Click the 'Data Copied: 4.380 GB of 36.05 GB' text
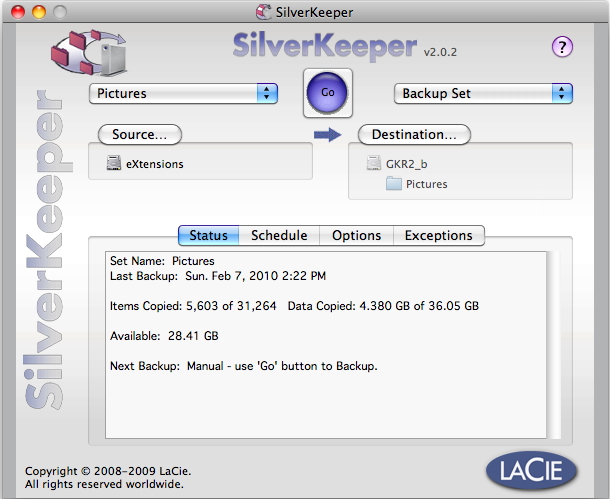610x499 pixels. [x=383, y=306]
